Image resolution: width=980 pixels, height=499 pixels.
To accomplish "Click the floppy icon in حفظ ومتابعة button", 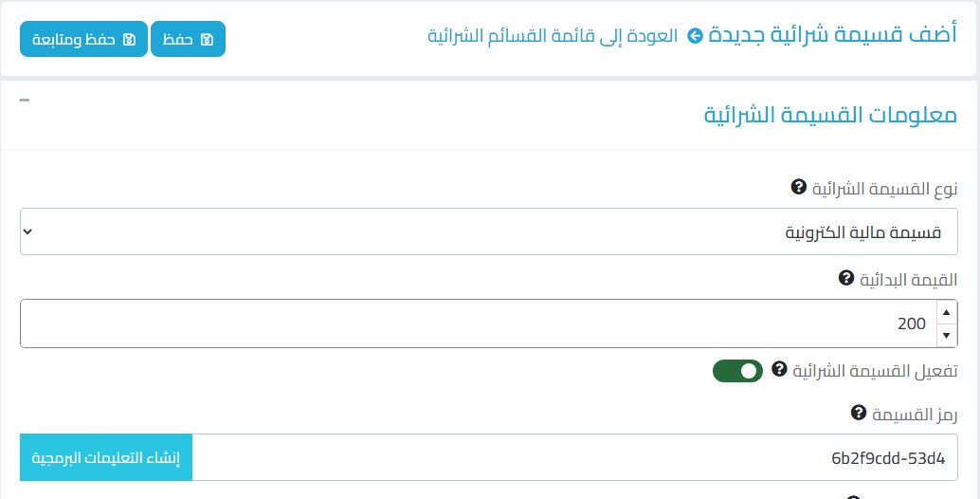I will [129, 40].
